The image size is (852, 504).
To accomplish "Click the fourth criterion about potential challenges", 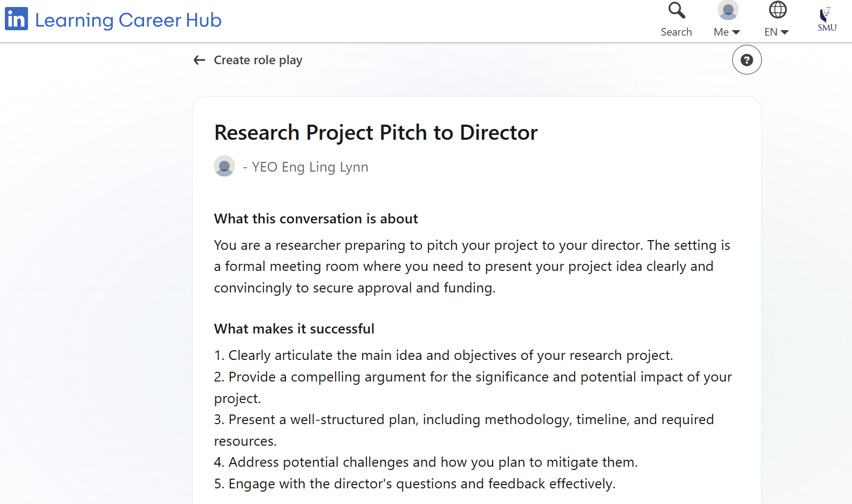I will 426,462.
